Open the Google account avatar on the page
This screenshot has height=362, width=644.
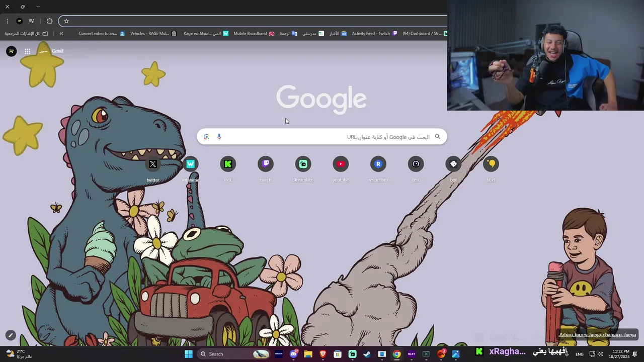pos(11,51)
